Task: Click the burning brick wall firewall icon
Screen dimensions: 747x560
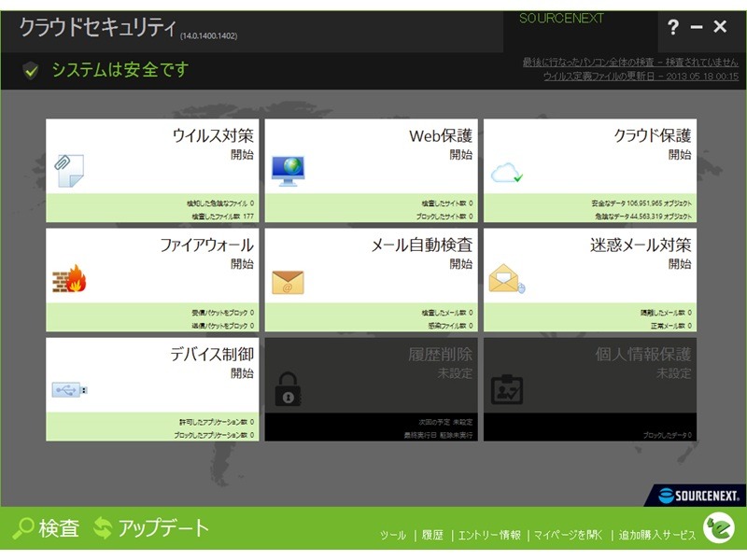Action: 69,278
